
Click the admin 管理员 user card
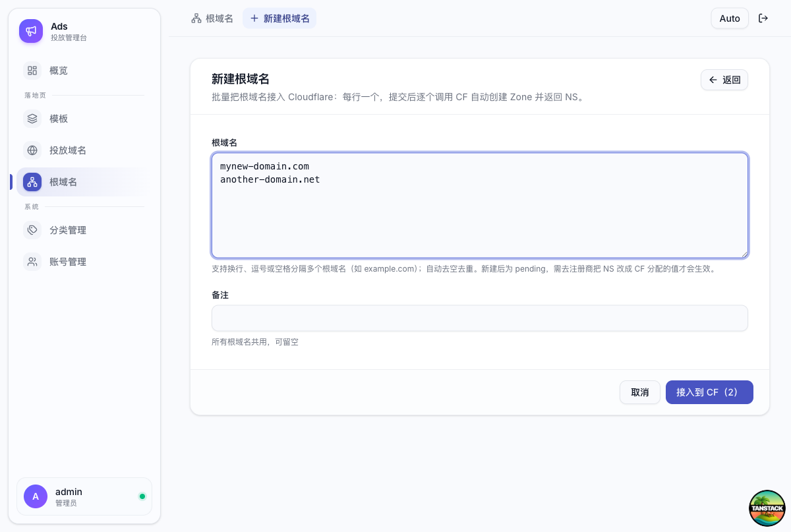(x=84, y=496)
